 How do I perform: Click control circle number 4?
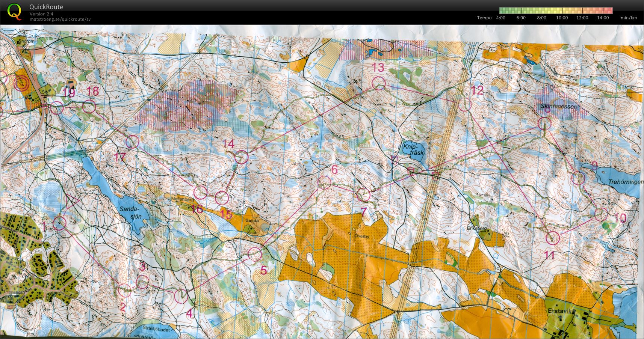pyautogui.click(x=181, y=296)
